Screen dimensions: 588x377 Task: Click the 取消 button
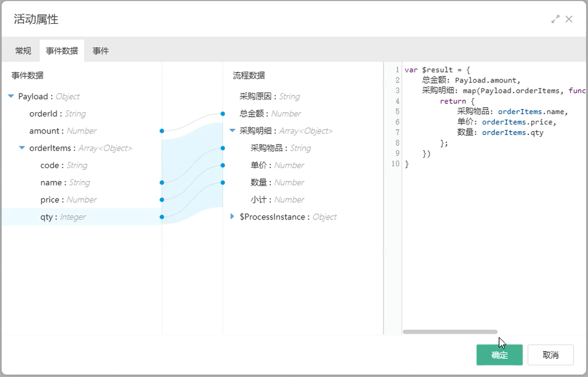pyautogui.click(x=550, y=355)
